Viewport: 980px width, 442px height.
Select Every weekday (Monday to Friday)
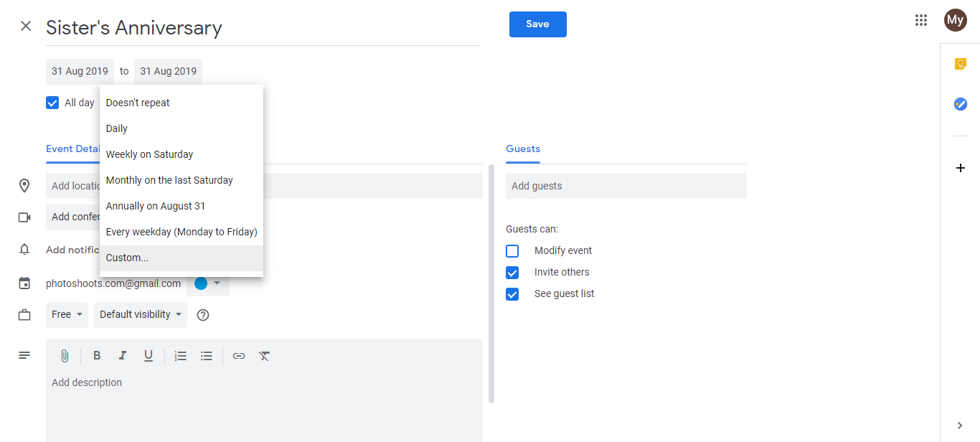[182, 232]
